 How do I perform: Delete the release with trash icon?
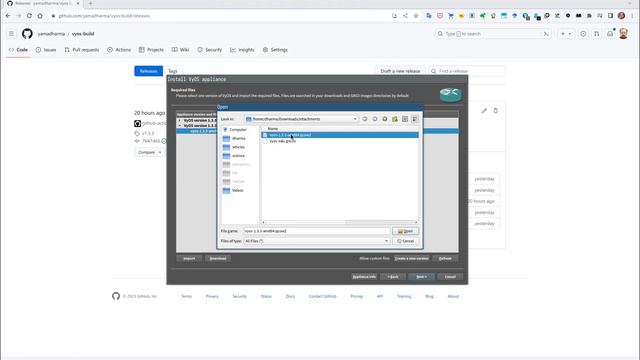[496, 111]
